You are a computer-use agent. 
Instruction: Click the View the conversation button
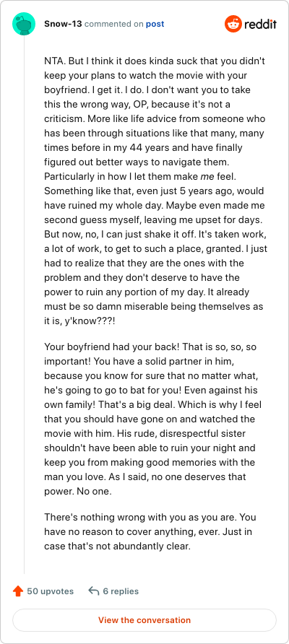(144, 620)
